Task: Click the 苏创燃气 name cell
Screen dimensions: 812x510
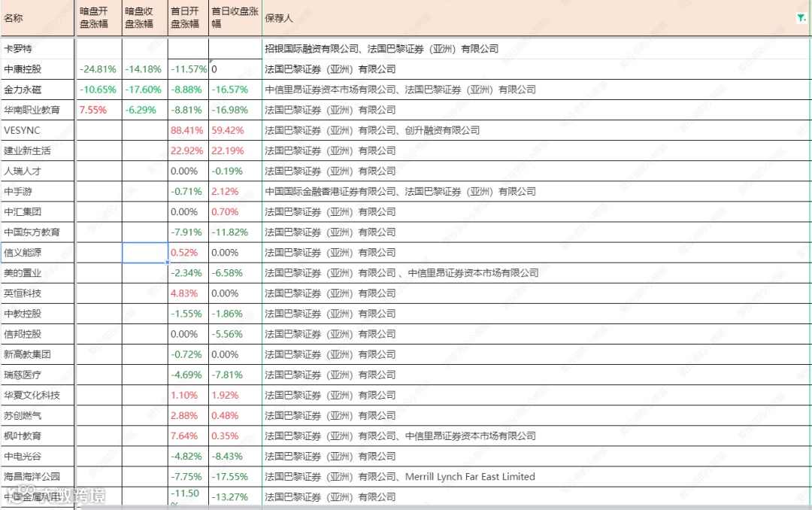Action: pos(38,416)
